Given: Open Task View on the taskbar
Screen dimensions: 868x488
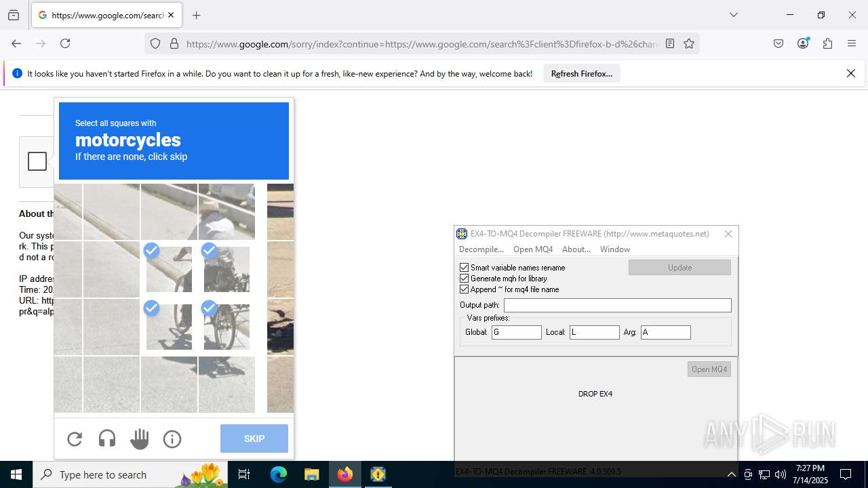Looking at the screenshot, I should coord(244,474).
